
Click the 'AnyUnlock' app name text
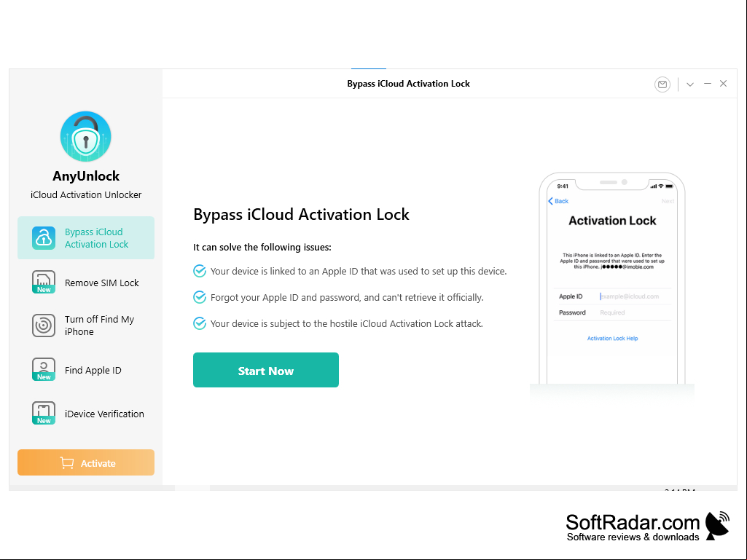coord(86,176)
